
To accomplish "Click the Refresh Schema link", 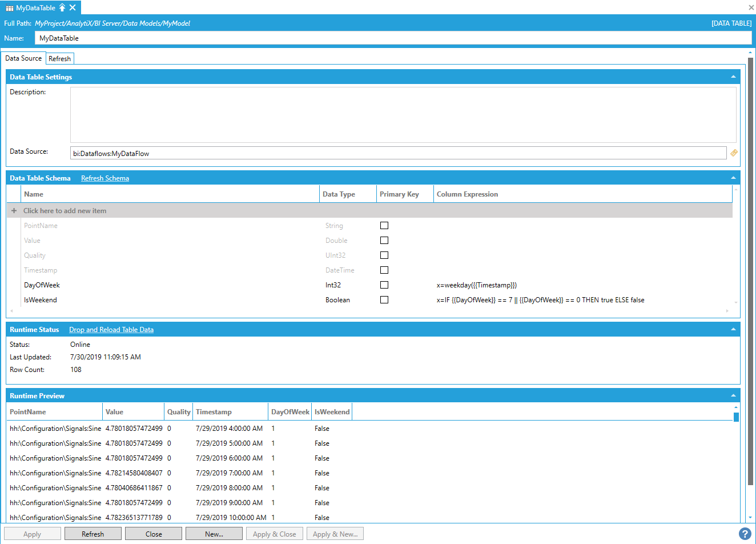I will click(105, 178).
